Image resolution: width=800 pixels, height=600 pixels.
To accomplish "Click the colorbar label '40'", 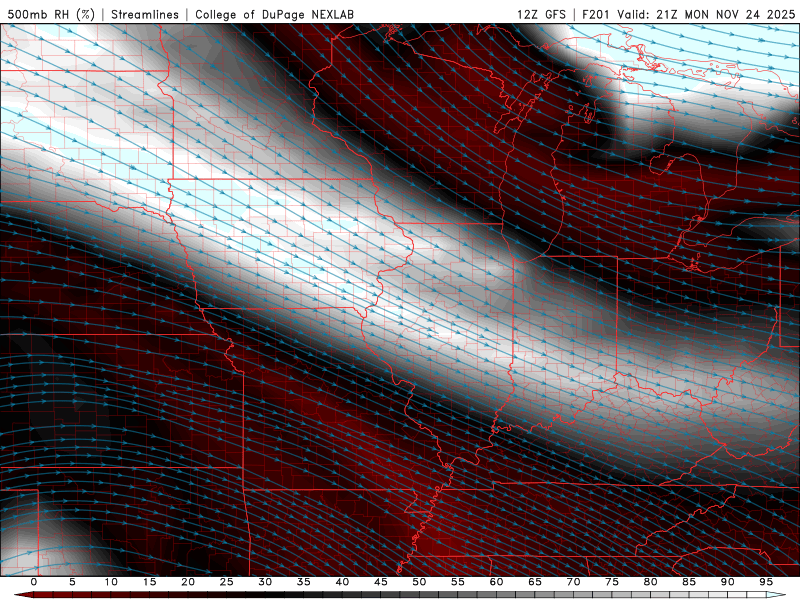I will pos(342,582).
